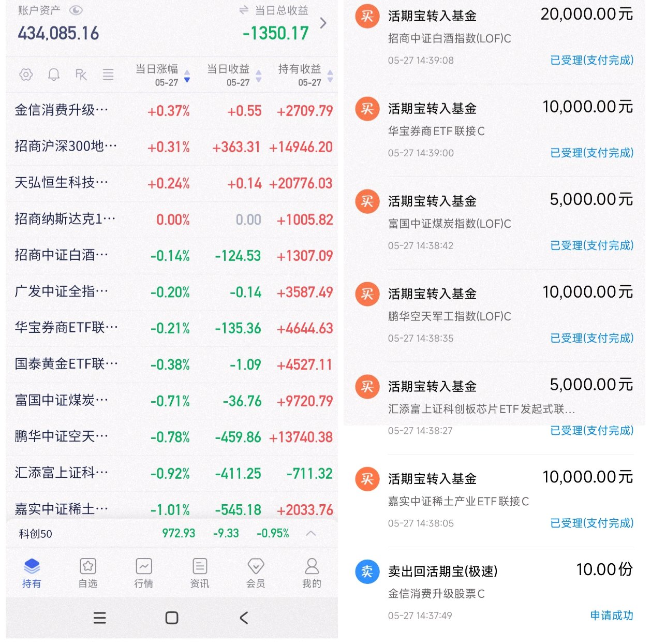
Task: Open total daily profit detail arrow
Action: pyautogui.click(x=323, y=23)
